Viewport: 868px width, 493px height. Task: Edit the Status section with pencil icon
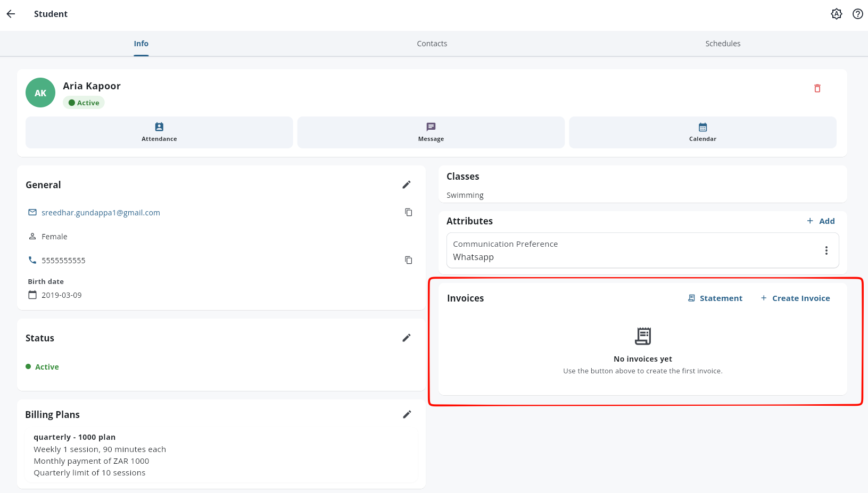pos(407,338)
